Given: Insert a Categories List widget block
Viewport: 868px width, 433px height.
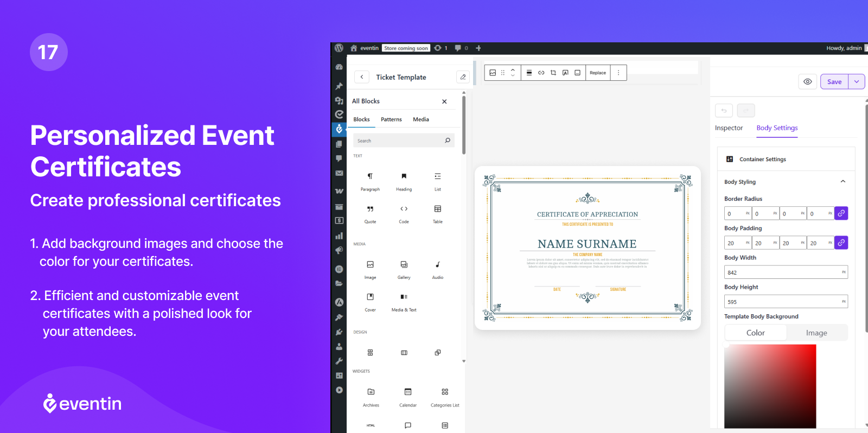Looking at the screenshot, I should pos(445,397).
